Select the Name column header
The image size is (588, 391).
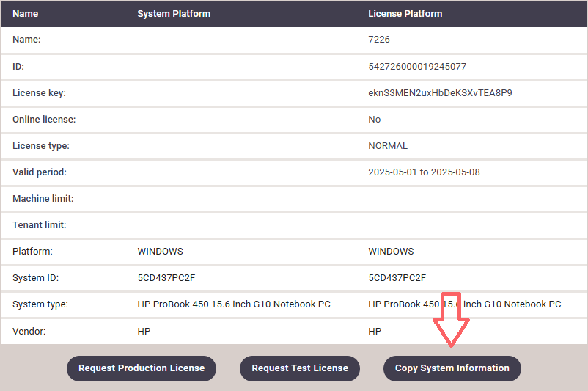tap(26, 14)
